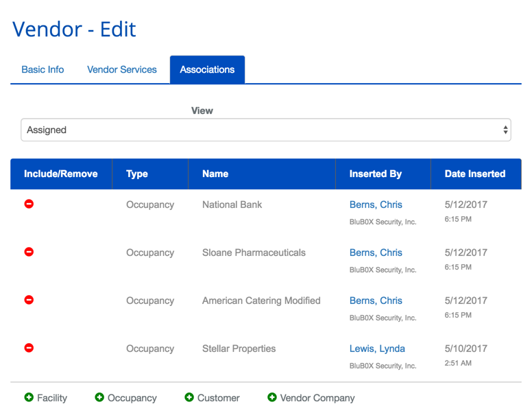Click the Type column header
Screen dimensions: 532x411
(x=137, y=174)
